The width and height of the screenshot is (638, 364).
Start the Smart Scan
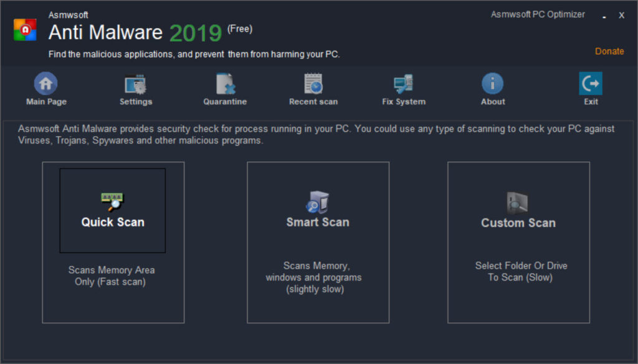318,222
